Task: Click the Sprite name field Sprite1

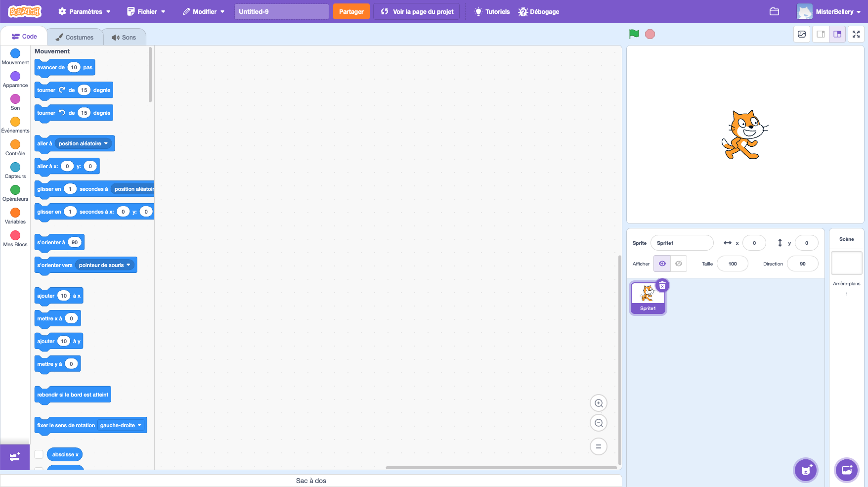Action: click(x=682, y=243)
